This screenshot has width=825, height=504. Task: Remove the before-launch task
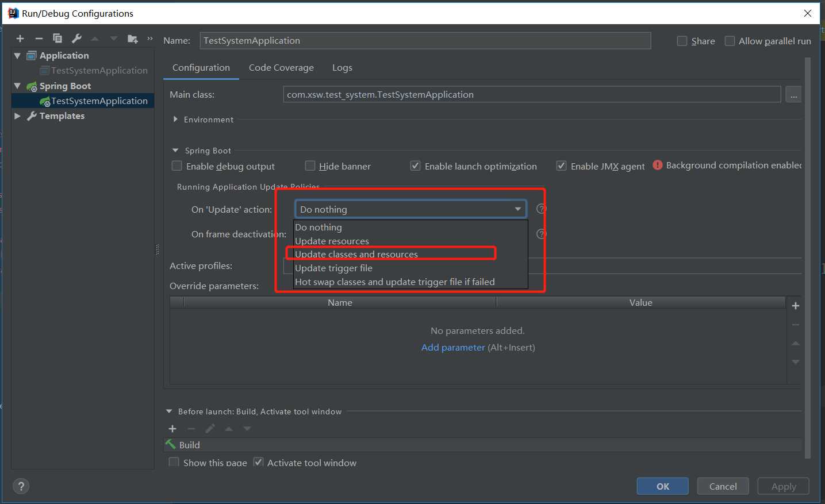[x=191, y=429]
